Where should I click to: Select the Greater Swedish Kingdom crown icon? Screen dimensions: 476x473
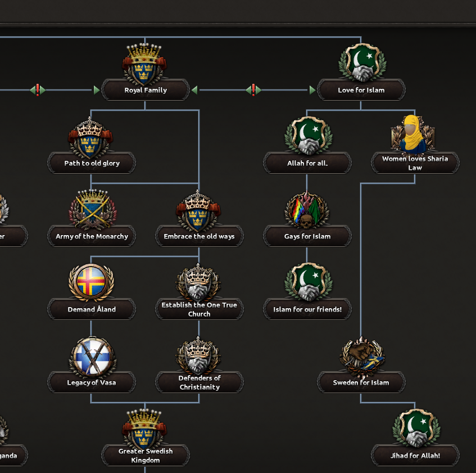144,430
